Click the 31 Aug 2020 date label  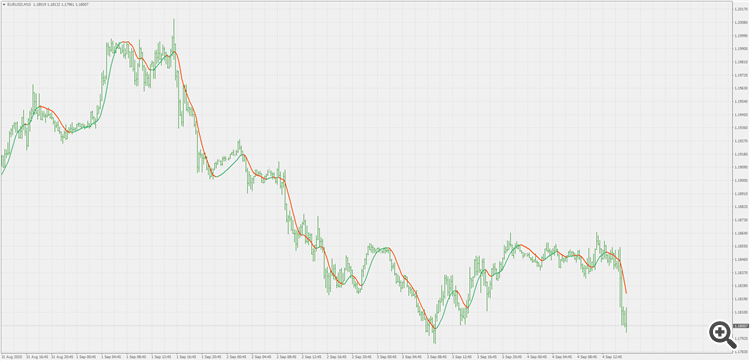coord(11,357)
